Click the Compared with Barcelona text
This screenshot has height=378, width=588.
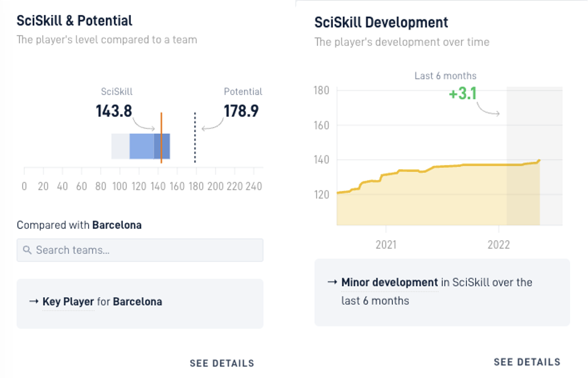(79, 225)
